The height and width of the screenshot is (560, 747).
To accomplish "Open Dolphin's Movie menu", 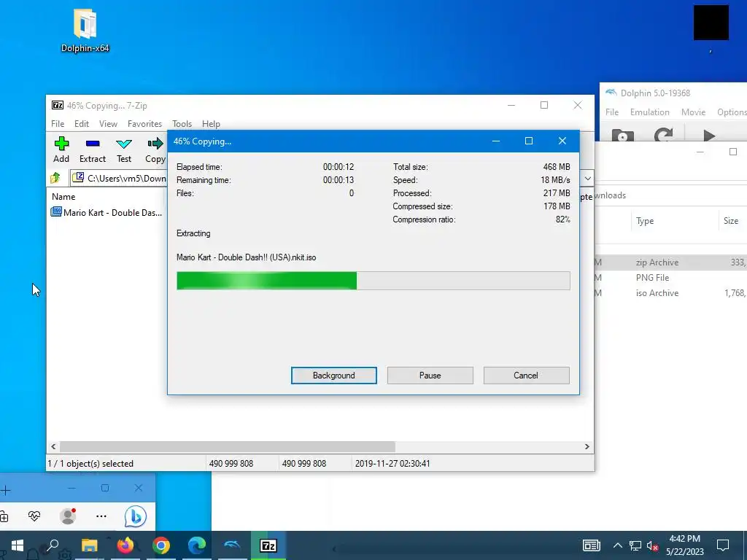I will [x=693, y=112].
